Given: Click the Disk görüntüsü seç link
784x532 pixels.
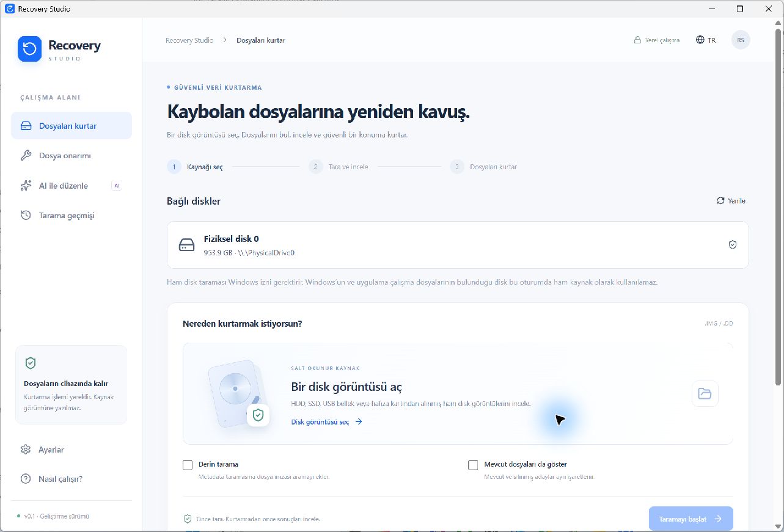Looking at the screenshot, I should [x=327, y=421].
